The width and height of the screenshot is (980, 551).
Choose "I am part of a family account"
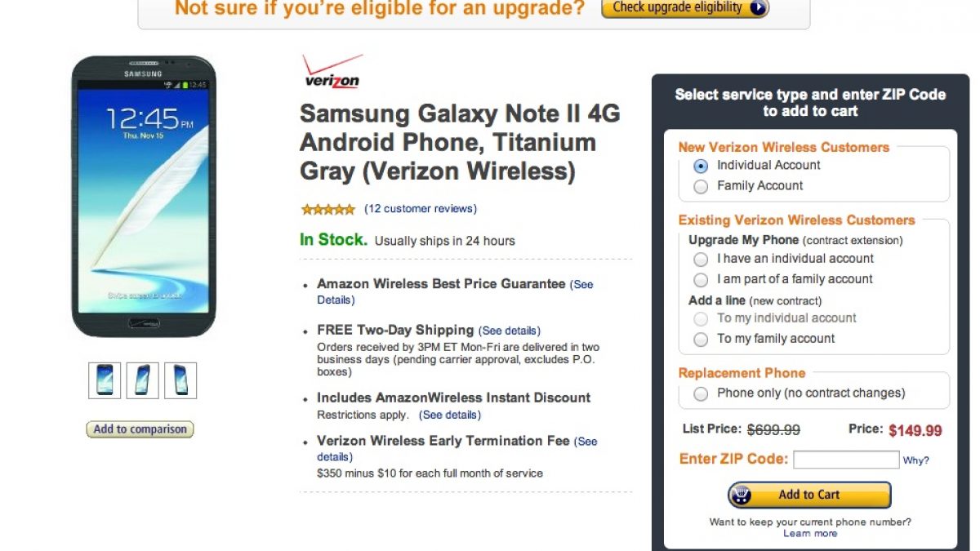(701, 279)
